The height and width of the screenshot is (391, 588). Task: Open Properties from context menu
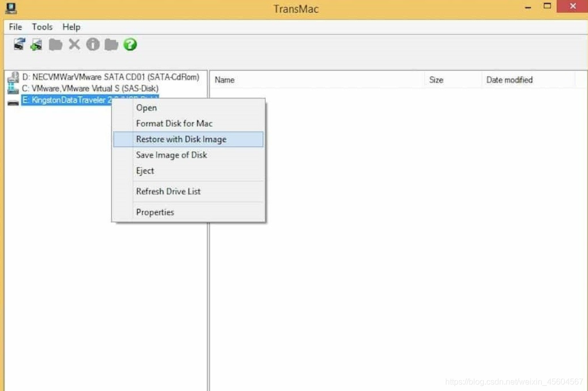tap(188, 213)
